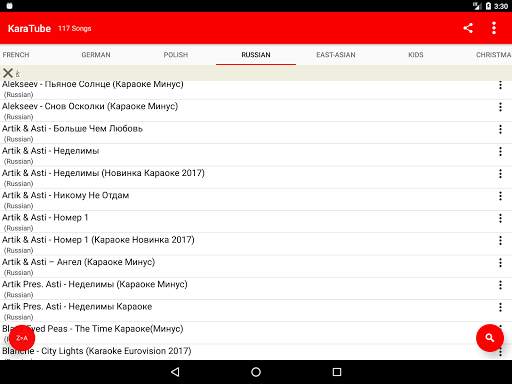Open options for Artik Pres. Asti - Неделимы (Караоке Минус)
Image resolution: width=512 pixels, height=384 pixels.
[500, 285]
